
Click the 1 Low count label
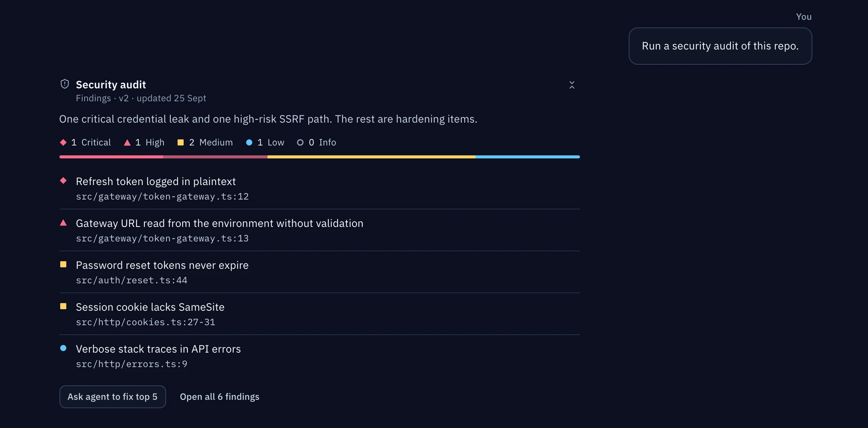pos(271,142)
